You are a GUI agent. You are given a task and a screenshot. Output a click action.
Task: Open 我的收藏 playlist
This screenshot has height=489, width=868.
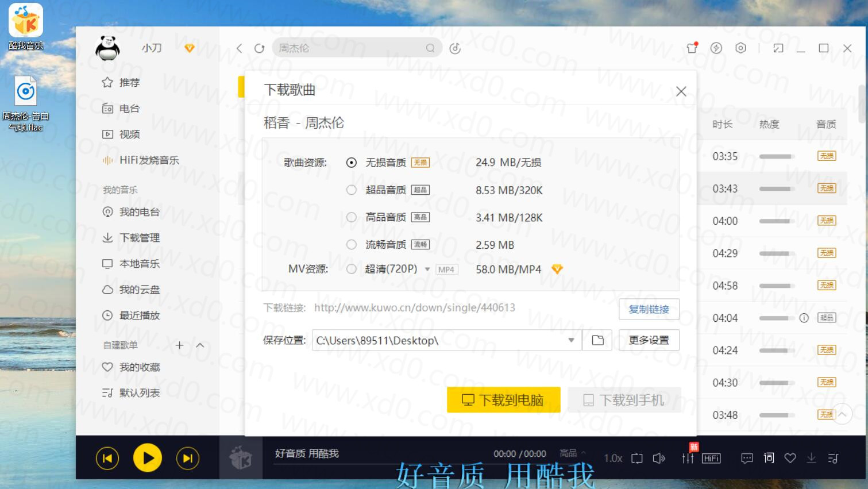[x=130, y=367]
